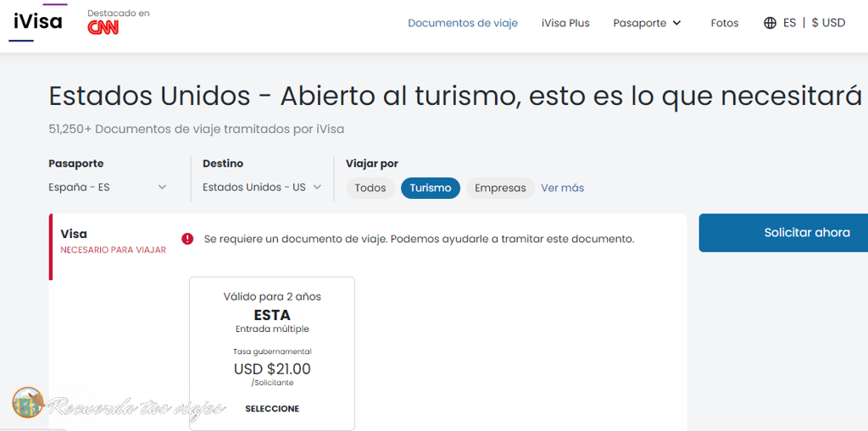Image resolution: width=868 pixels, height=431 pixels.
Task: Click SELECCIONE on the ESTA card
Action: tap(272, 409)
